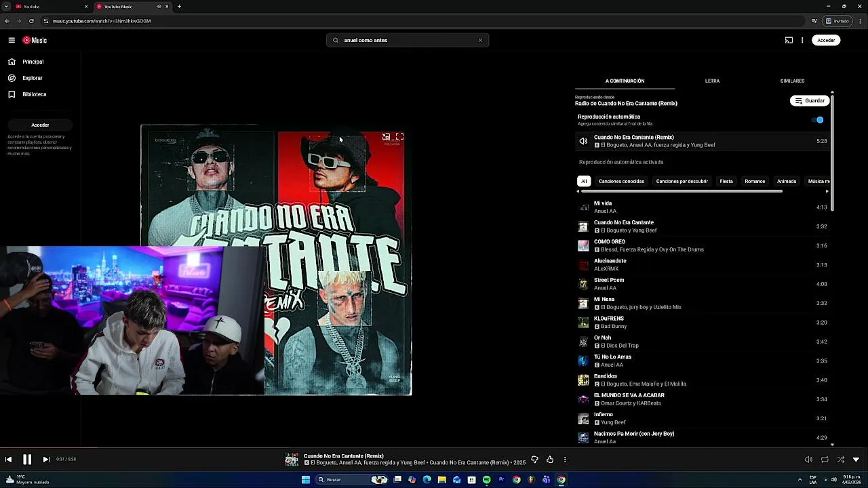Click the left arrow of chips scrollbar
The image size is (868, 488).
(578, 191)
